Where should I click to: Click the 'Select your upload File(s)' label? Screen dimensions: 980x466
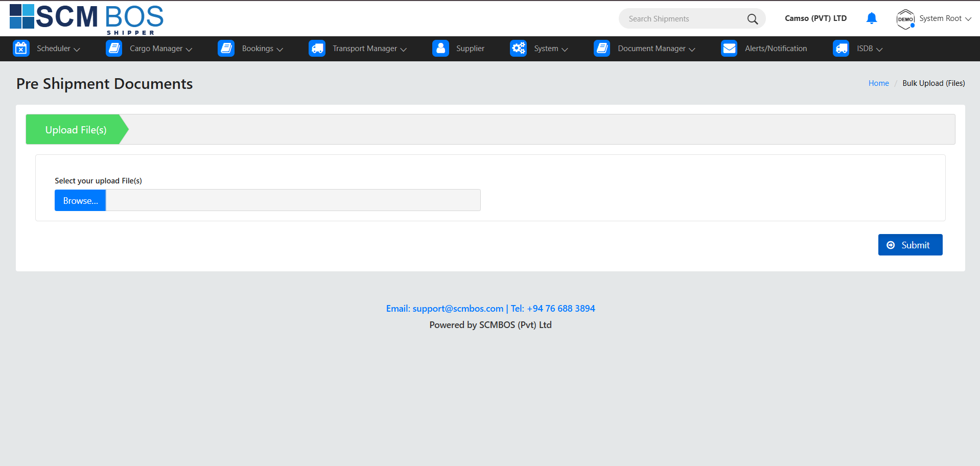pyautogui.click(x=98, y=181)
